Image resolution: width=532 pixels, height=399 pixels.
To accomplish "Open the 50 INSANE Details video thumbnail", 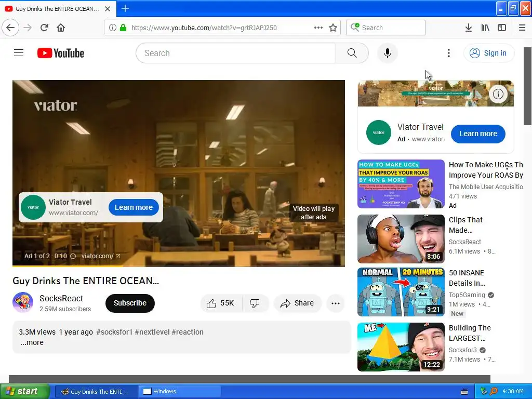I will (x=401, y=292).
